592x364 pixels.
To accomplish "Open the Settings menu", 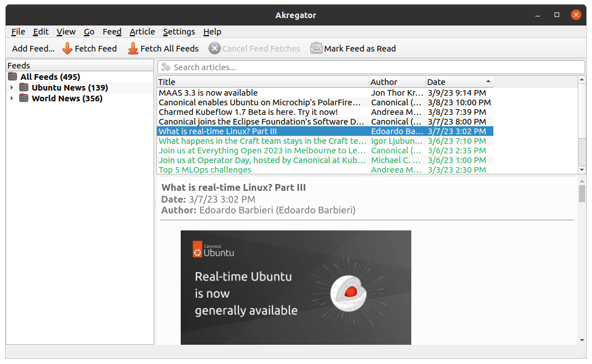I will 179,32.
